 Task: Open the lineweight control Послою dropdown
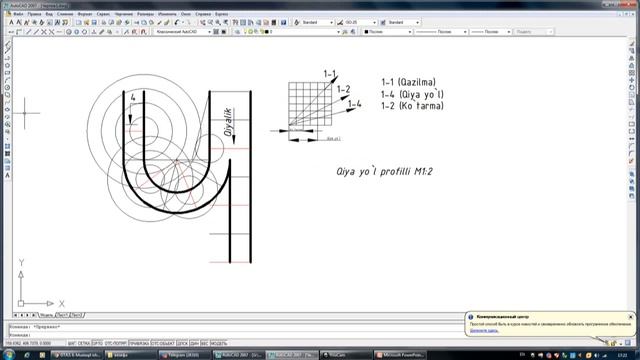pyautogui.click(x=509, y=31)
